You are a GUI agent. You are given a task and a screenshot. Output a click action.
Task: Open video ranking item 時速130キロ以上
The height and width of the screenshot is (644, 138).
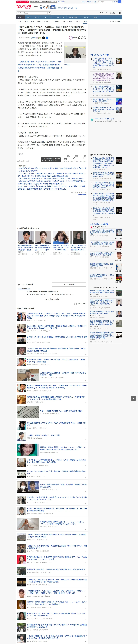point(104,163)
